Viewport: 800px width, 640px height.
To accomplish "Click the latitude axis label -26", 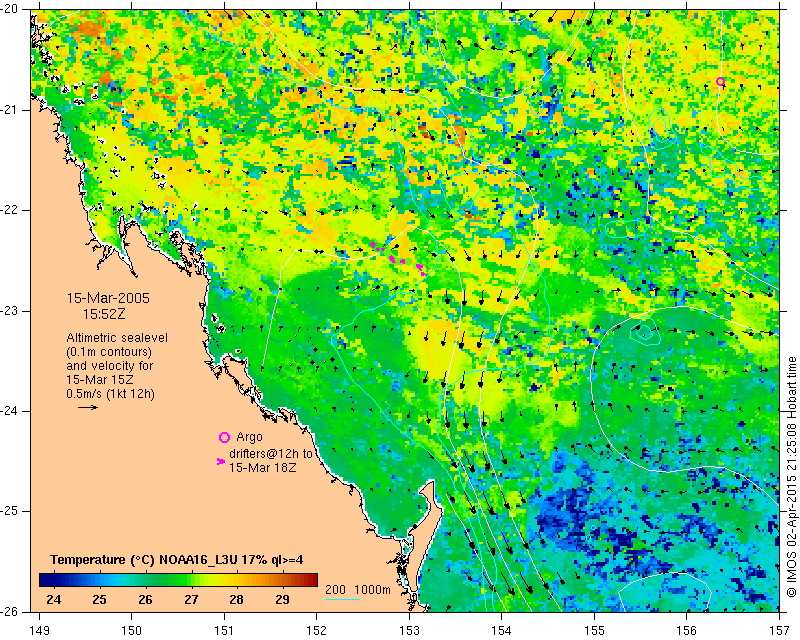I will (10, 611).
